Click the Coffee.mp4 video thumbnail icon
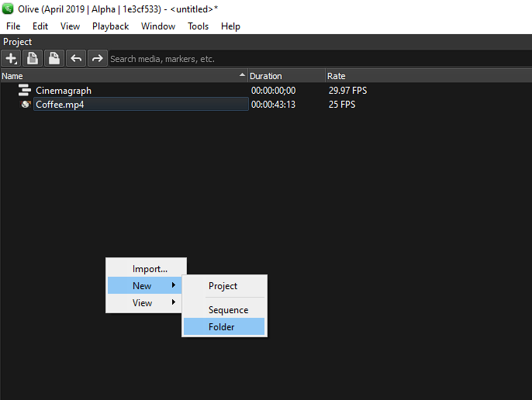The image size is (532, 400). click(x=25, y=104)
